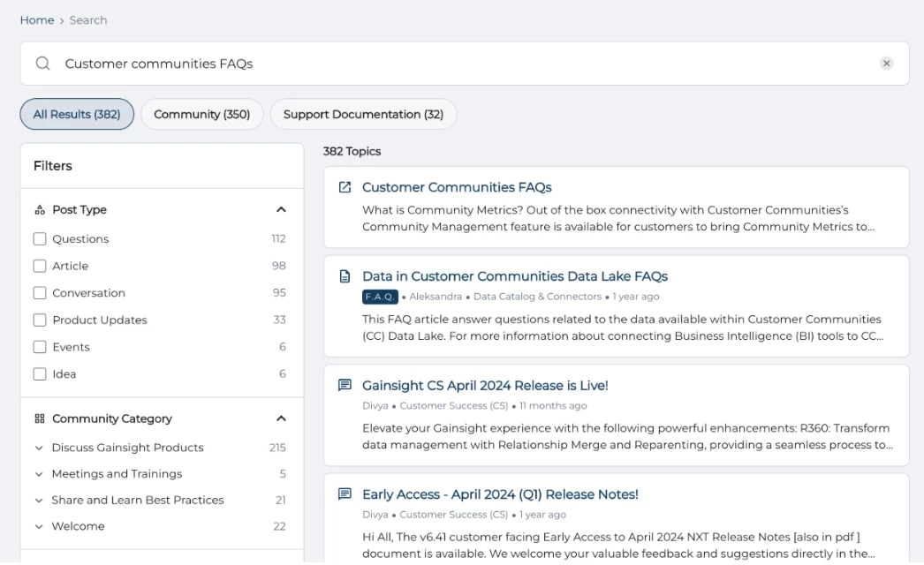The image size is (924, 565).
Task: Toggle the Idea filter checkbox
Action: tap(40, 374)
